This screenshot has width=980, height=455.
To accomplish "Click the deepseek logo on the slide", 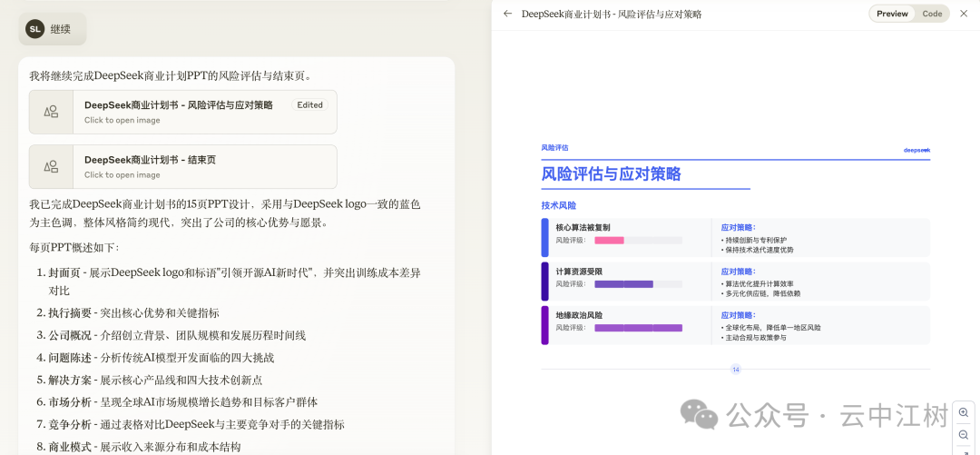I will [916, 150].
